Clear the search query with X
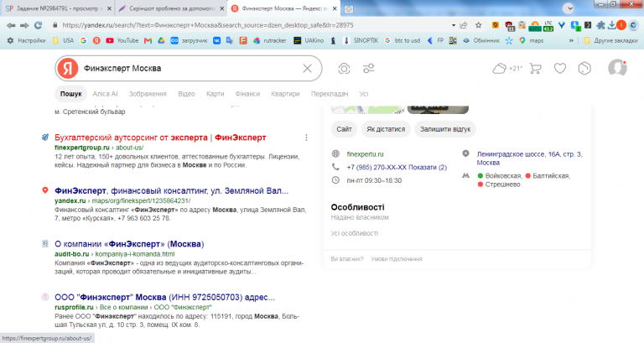Image resolution: width=644 pixels, height=343 pixels. pos(307,68)
